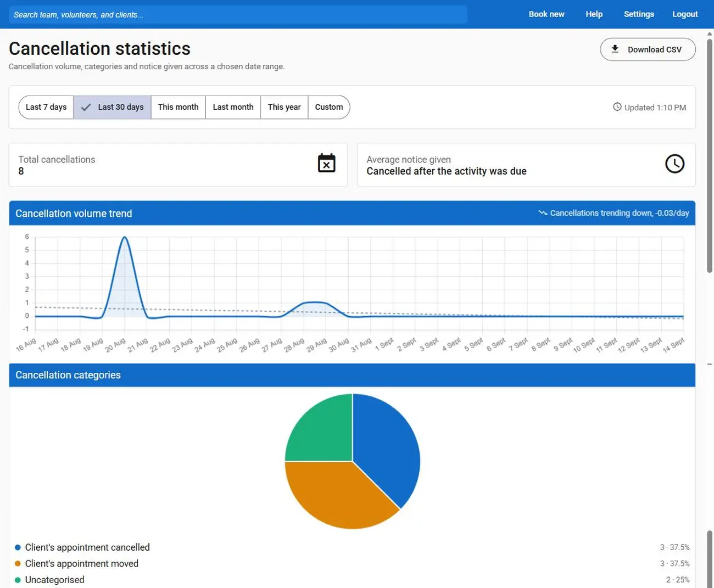The width and height of the screenshot is (714, 588).
Task: Click the 29 Aug label on the x-axis
Action: (317, 345)
